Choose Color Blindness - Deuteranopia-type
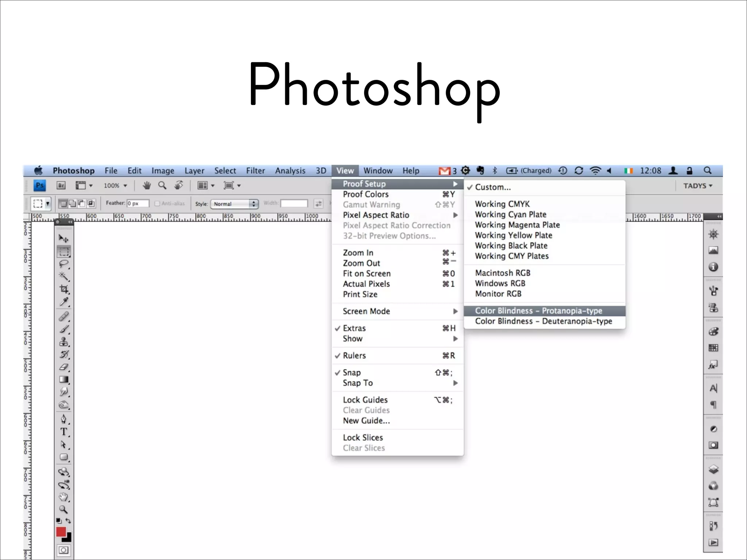The width and height of the screenshot is (747, 560). point(545,321)
